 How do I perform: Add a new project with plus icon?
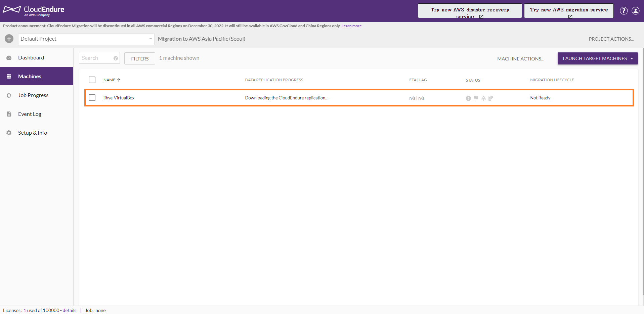(x=9, y=39)
